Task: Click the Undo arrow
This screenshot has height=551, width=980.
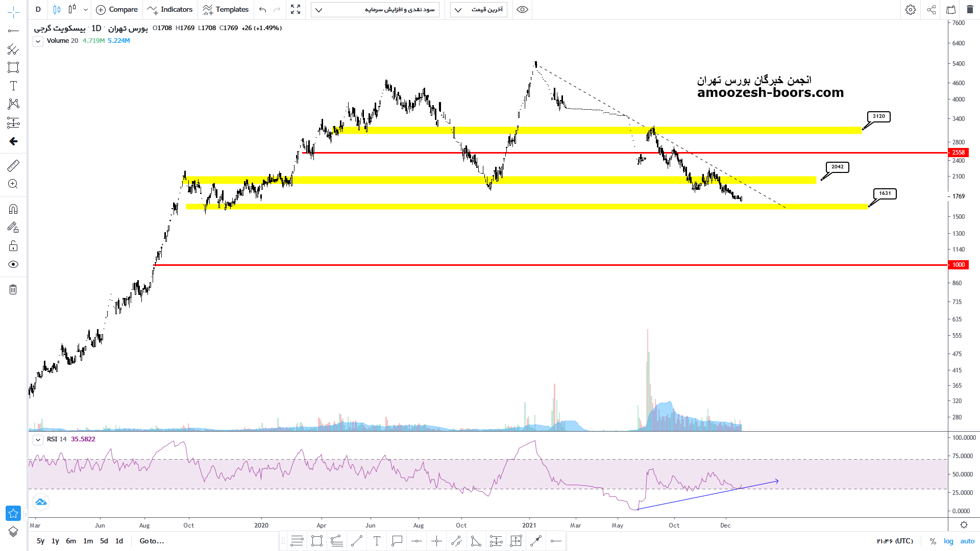Action: pyautogui.click(x=262, y=10)
